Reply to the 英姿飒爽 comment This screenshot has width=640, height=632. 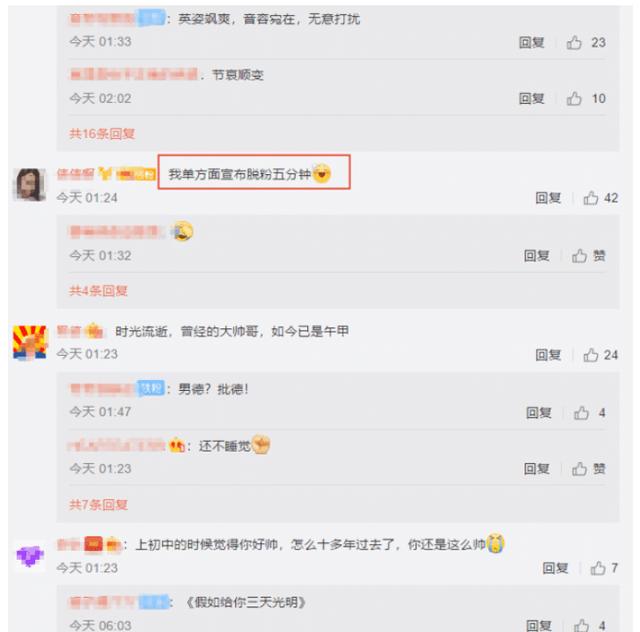click(x=531, y=42)
